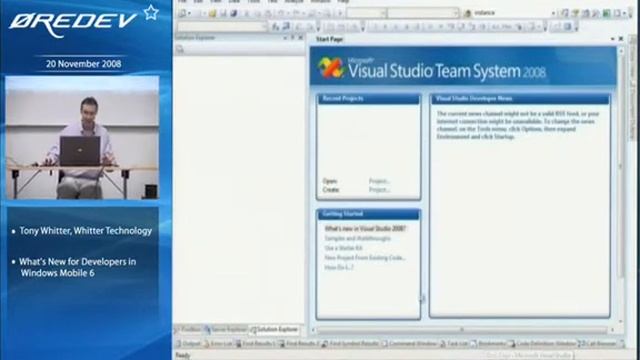Click the Save disk icon
Image resolution: width=640 pixels, height=360 pixels.
pyautogui.click(x=223, y=13)
